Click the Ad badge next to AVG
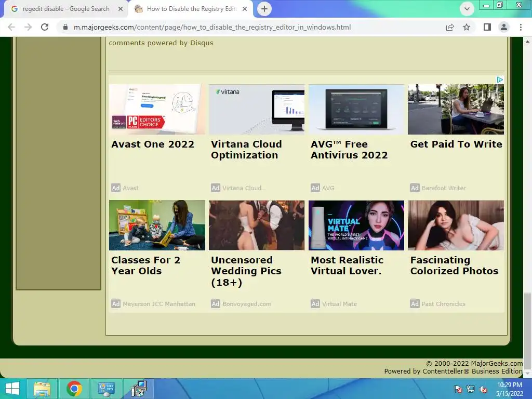The width and height of the screenshot is (532, 399). 315,188
